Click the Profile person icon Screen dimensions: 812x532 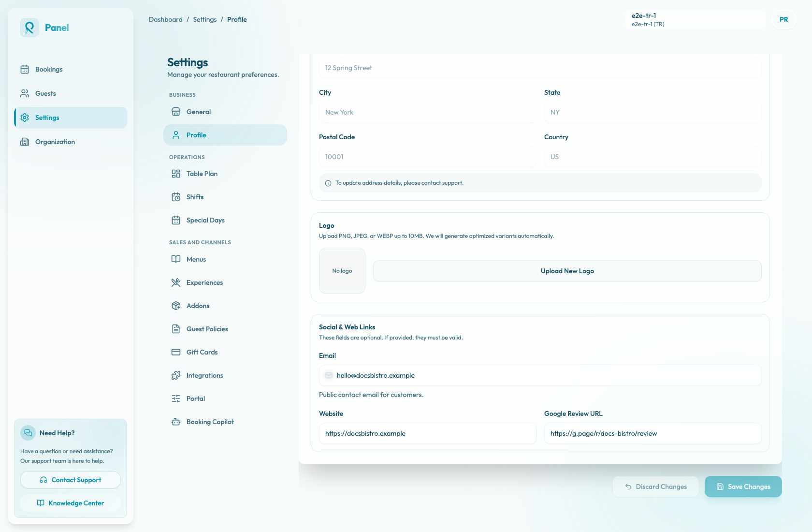pos(176,135)
